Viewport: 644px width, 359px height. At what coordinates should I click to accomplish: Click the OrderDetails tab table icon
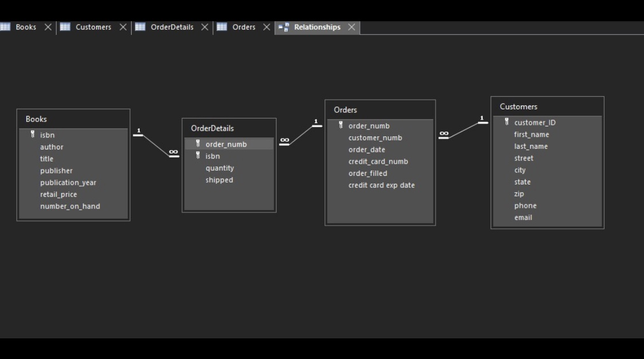point(140,27)
